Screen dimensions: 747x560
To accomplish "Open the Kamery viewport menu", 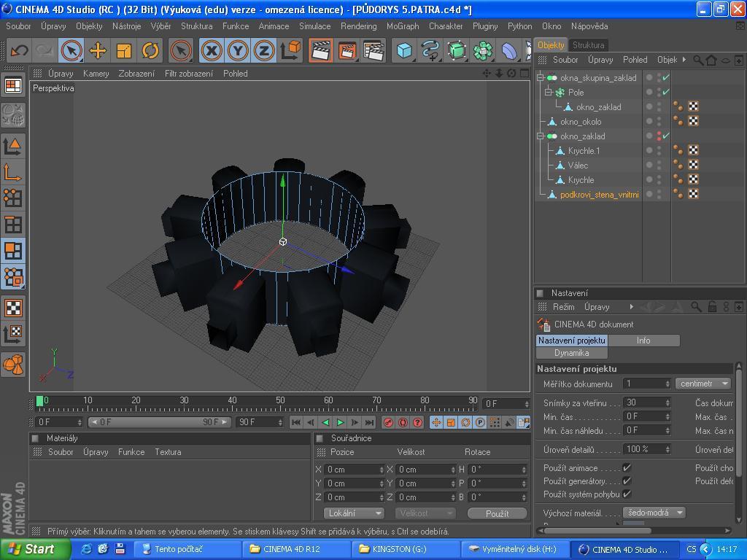I will (x=96, y=74).
